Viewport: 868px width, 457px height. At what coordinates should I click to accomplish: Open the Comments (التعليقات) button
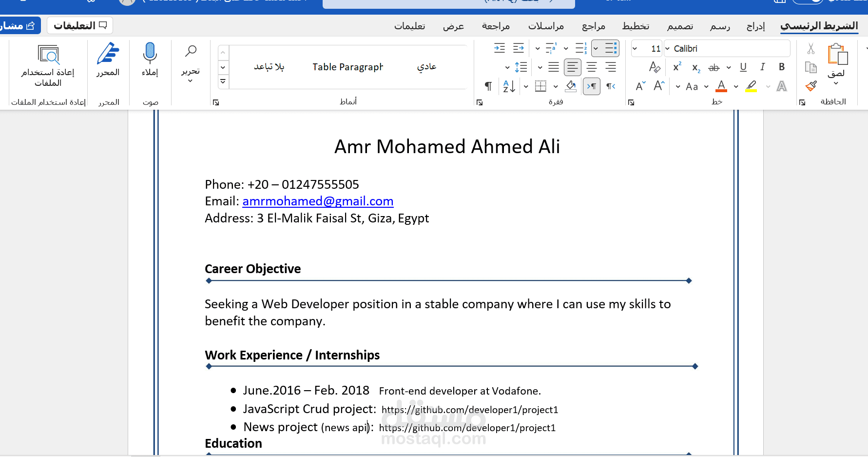[x=80, y=25]
